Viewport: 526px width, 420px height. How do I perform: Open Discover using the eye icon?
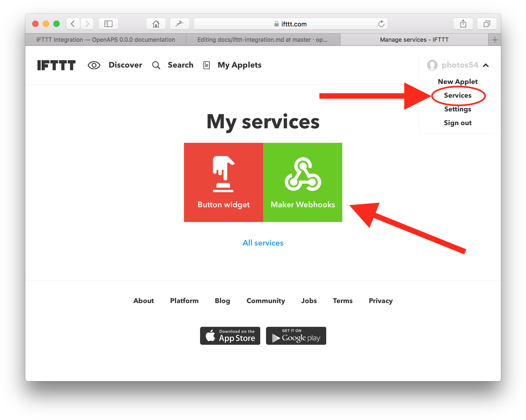[x=94, y=65]
